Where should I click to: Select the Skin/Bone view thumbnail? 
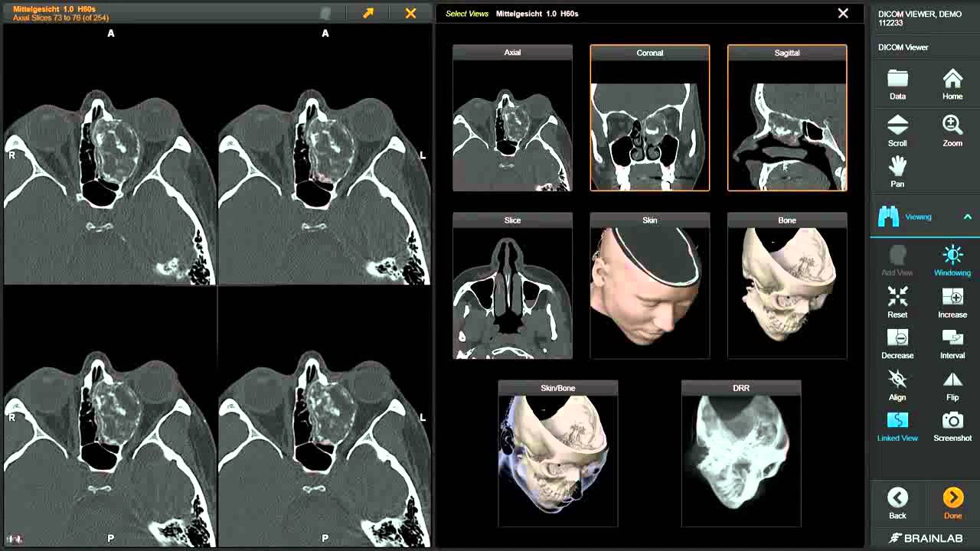pos(558,453)
